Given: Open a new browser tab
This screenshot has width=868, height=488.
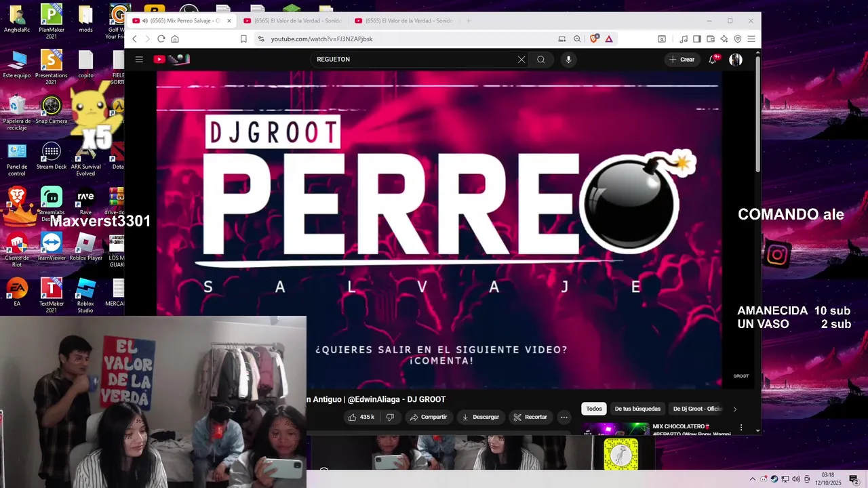Looking at the screenshot, I should coord(468,21).
